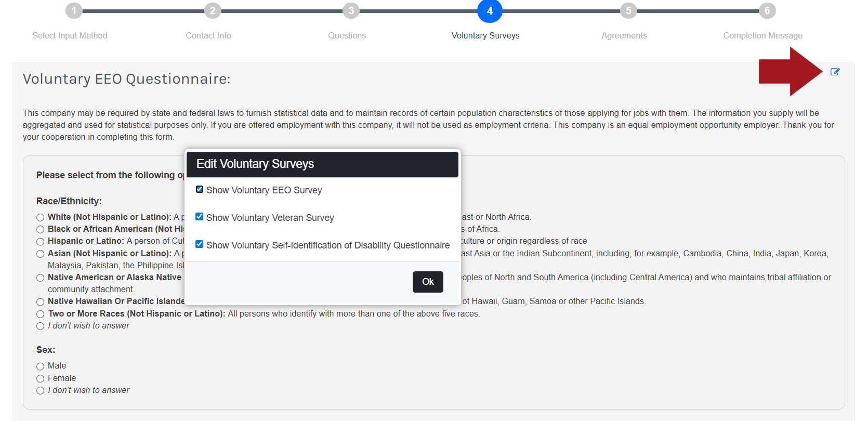Go to step 3 circle in wizard

click(351, 10)
